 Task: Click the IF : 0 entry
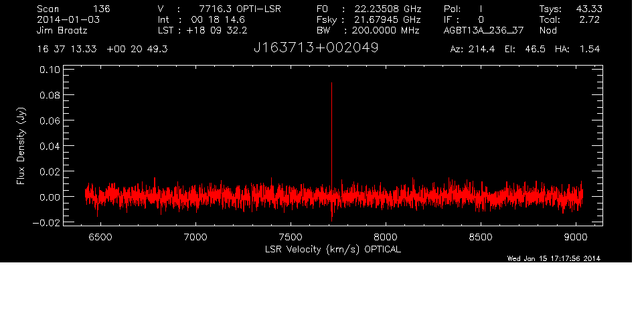(464, 19)
